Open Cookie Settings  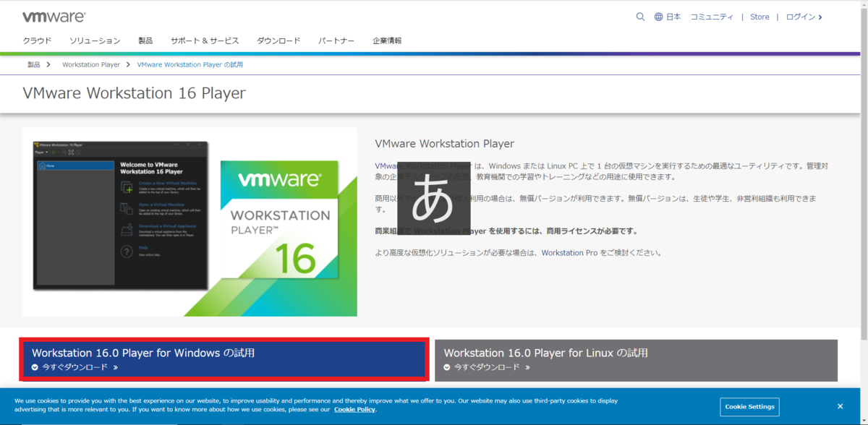coord(749,406)
